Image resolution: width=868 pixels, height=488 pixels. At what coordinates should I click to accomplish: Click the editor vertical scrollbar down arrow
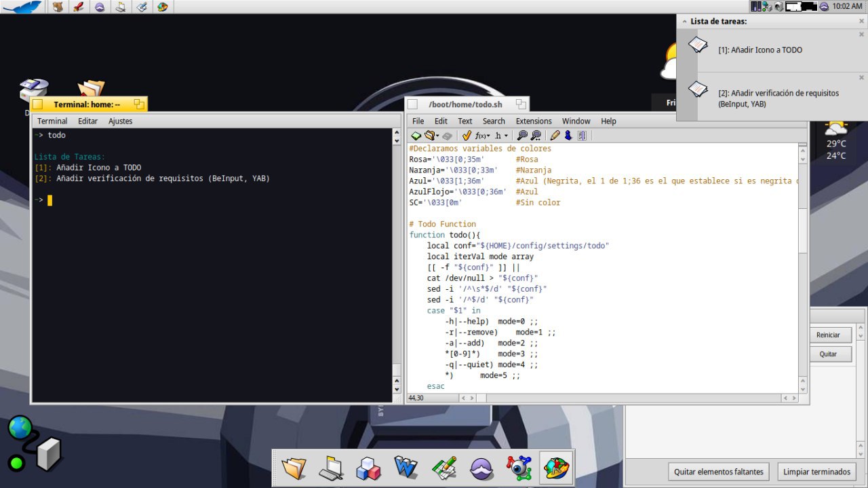click(x=803, y=388)
